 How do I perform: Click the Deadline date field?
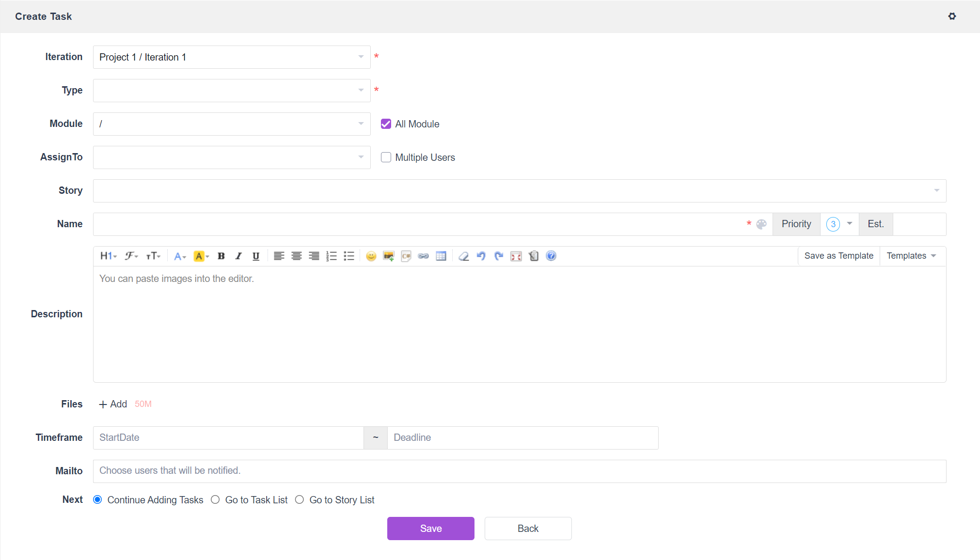(x=522, y=438)
